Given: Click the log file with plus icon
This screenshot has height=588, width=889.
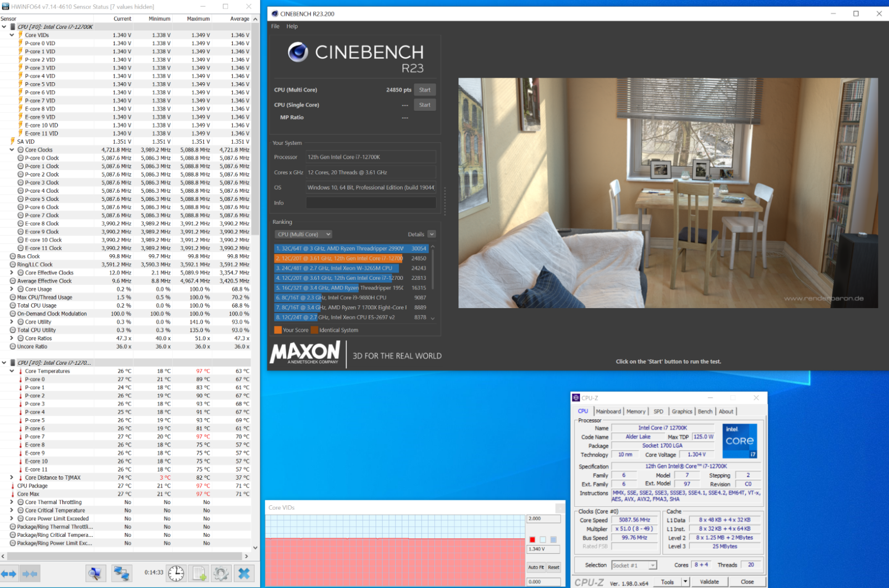Looking at the screenshot, I should (x=199, y=574).
